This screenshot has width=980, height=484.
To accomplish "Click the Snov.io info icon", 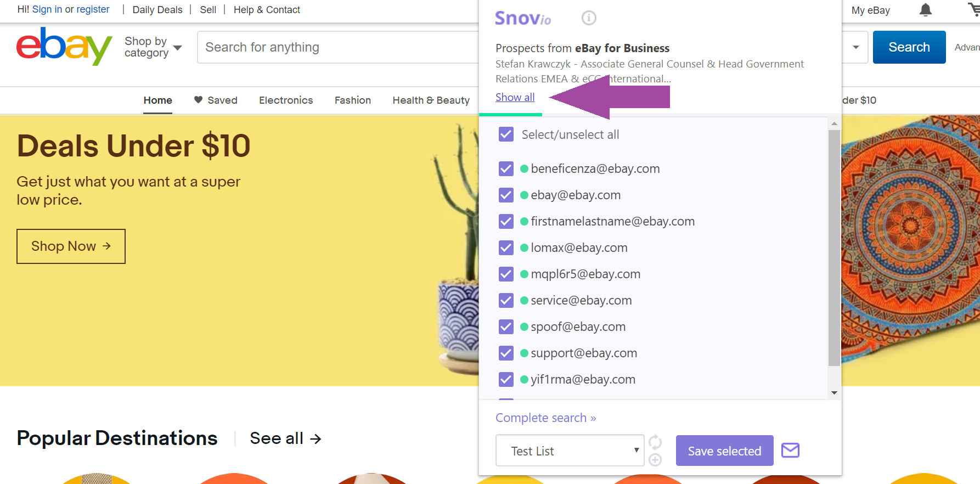I will tap(589, 18).
